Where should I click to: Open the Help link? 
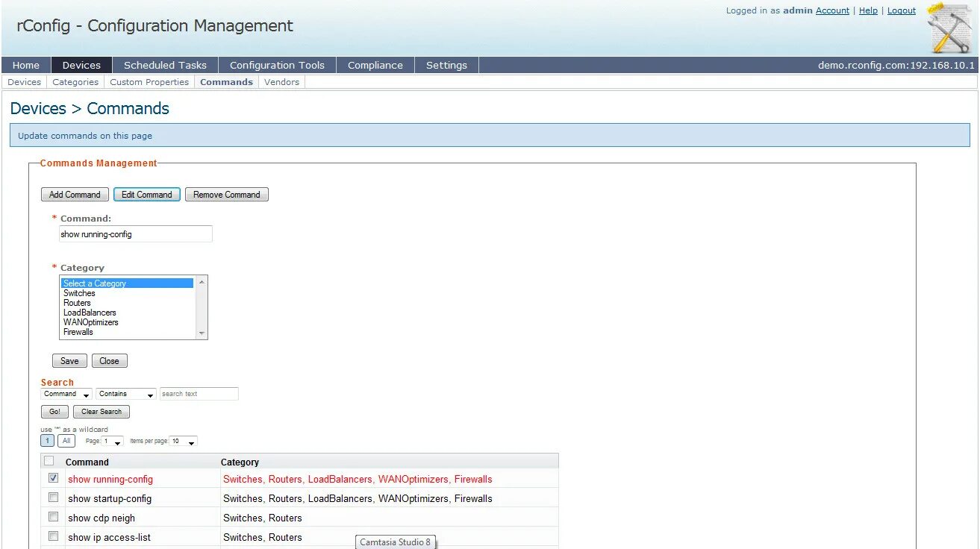pos(868,10)
